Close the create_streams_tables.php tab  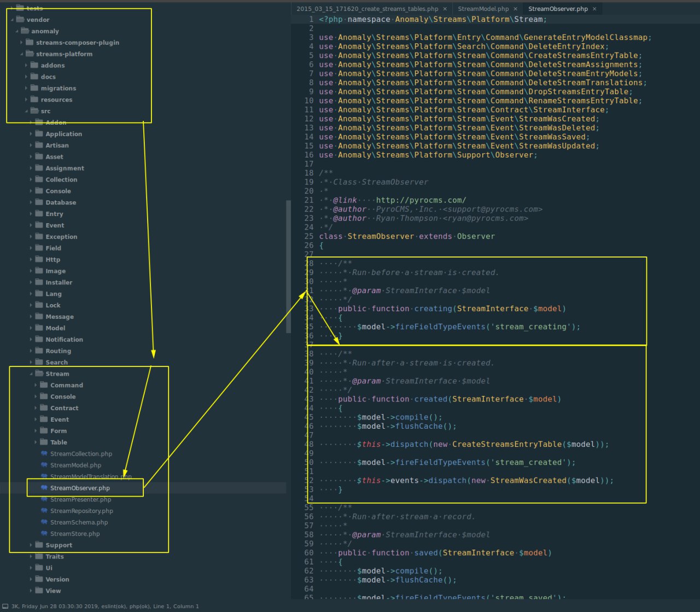tap(445, 9)
